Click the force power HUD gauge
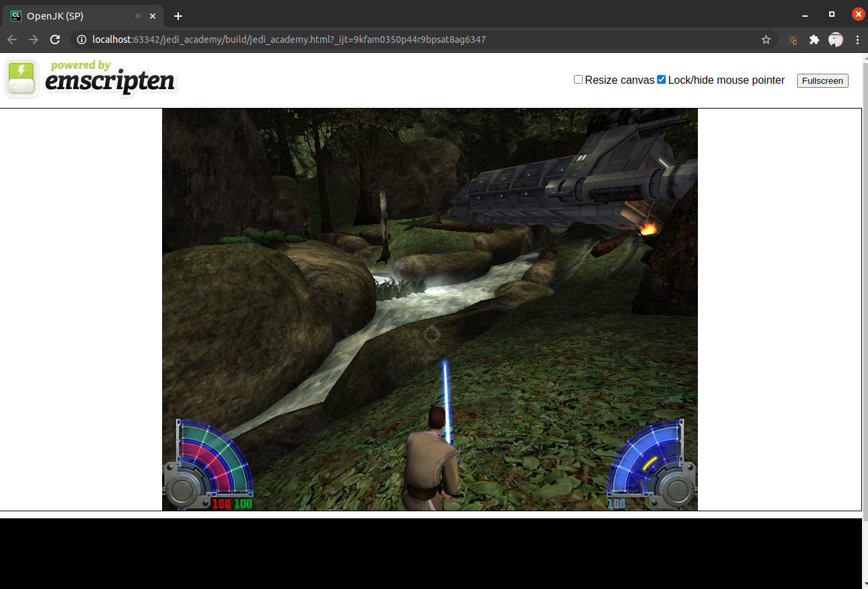Screen dimensions: 868x589 [x=652, y=464]
